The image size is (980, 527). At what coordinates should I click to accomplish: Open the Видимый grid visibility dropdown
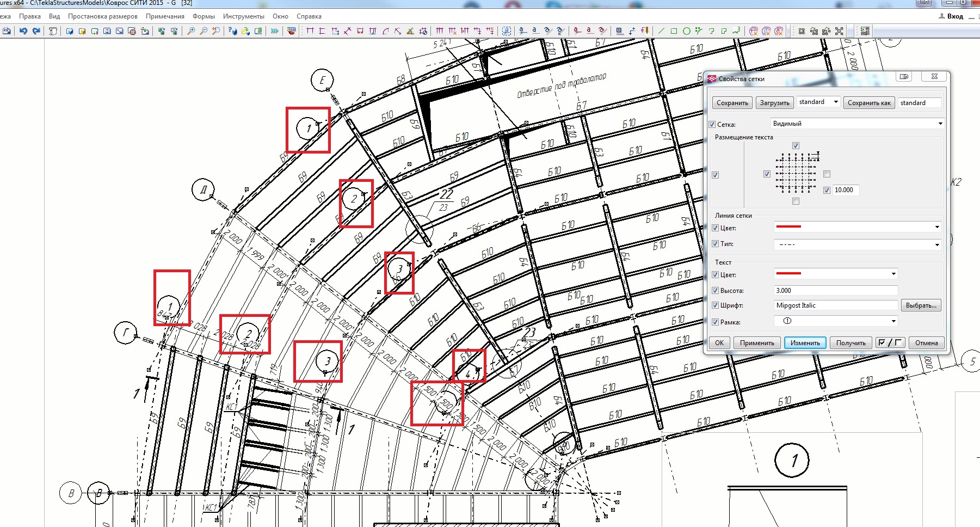[x=857, y=124]
